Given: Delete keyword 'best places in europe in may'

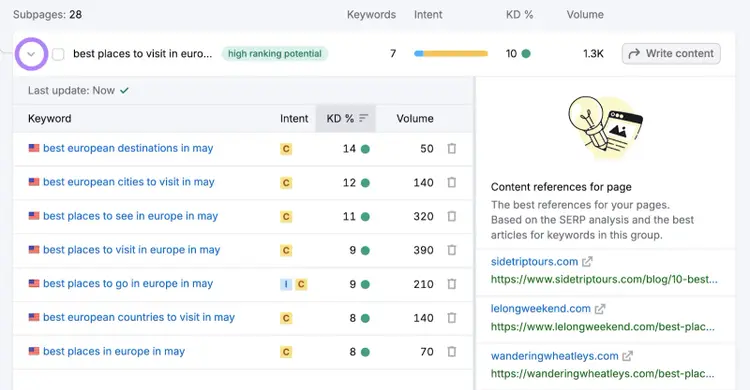Looking at the screenshot, I should coord(452,352).
